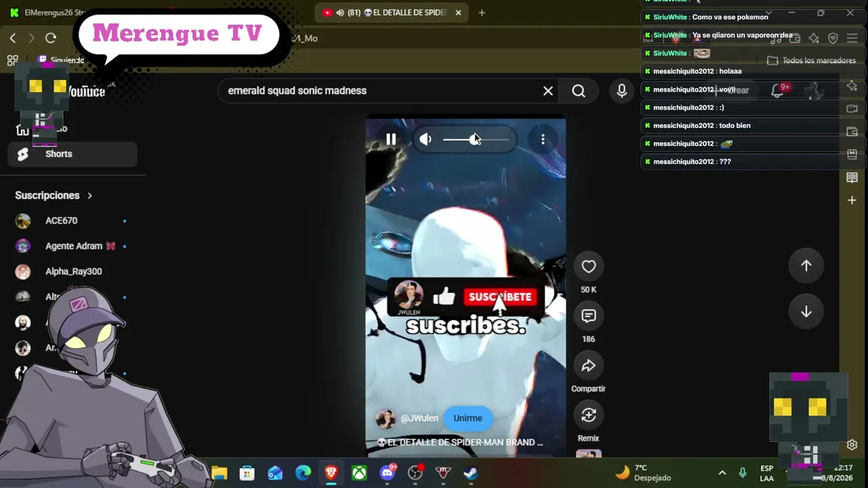Screen dimensions: 868x488
Task: Open Brave Talk camera icon in sidebar
Action: [852, 108]
